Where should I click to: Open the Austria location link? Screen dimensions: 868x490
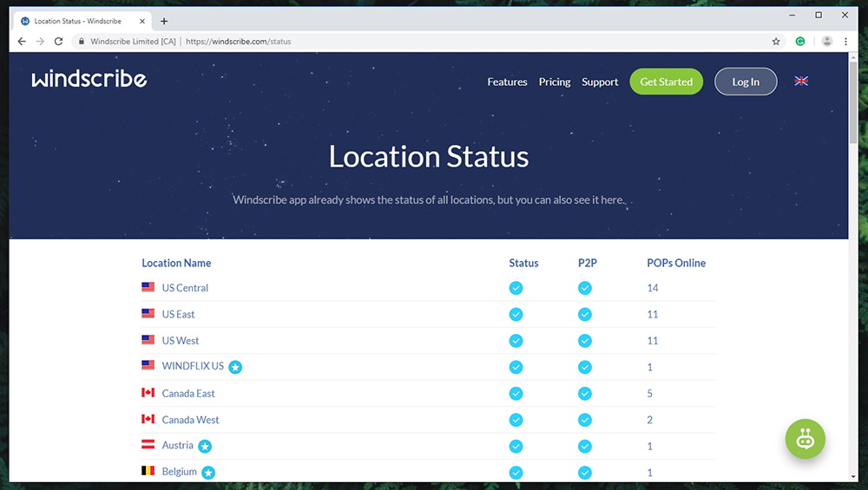[x=177, y=445]
